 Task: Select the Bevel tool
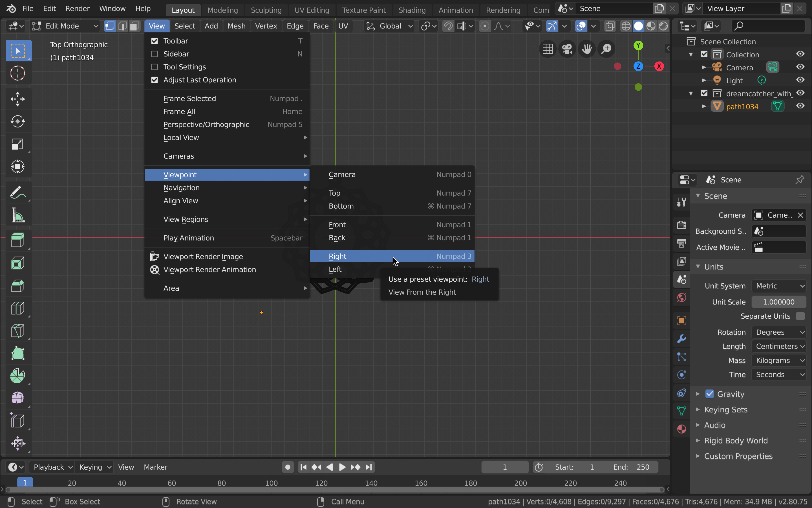[x=18, y=286]
